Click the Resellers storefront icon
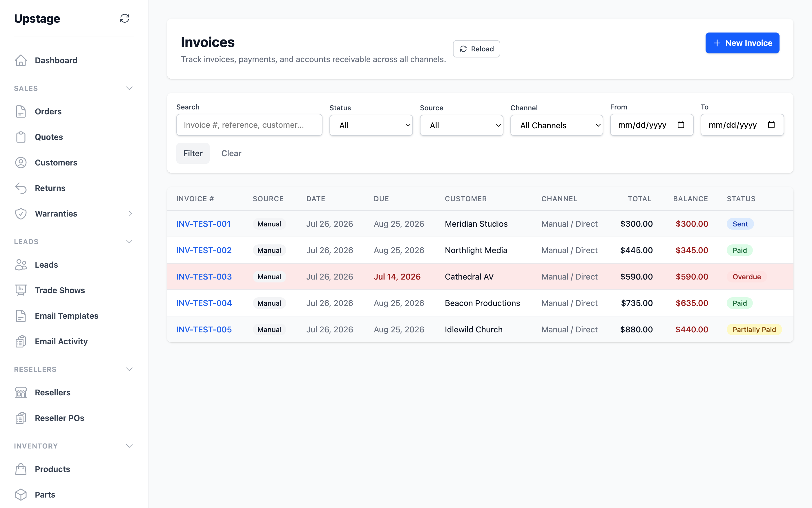Screen dimensions: 812x508 [21, 392]
